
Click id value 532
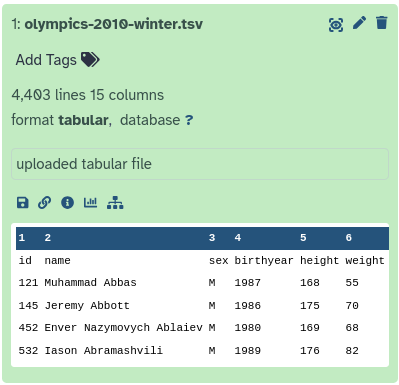[28, 350]
